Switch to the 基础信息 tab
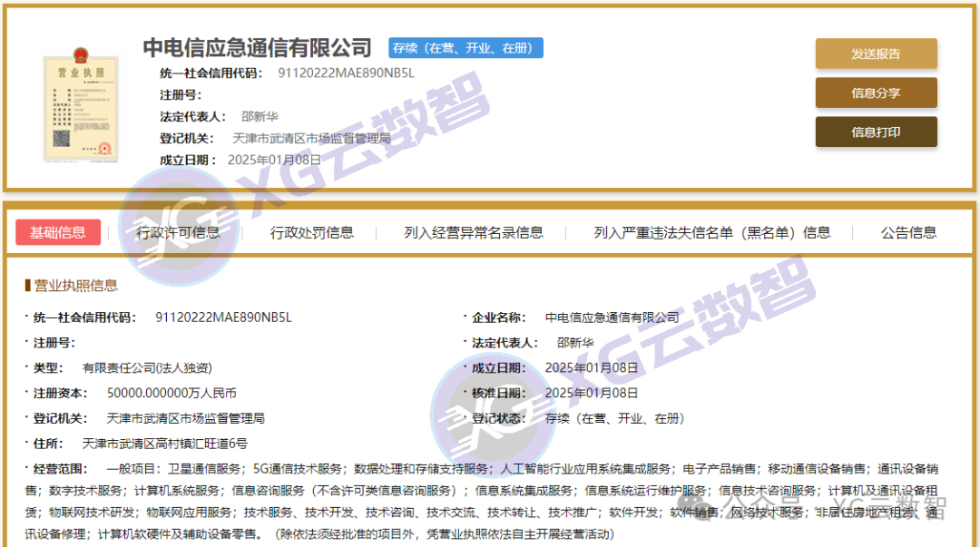980x547 pixels. click(x=58, y=232)
